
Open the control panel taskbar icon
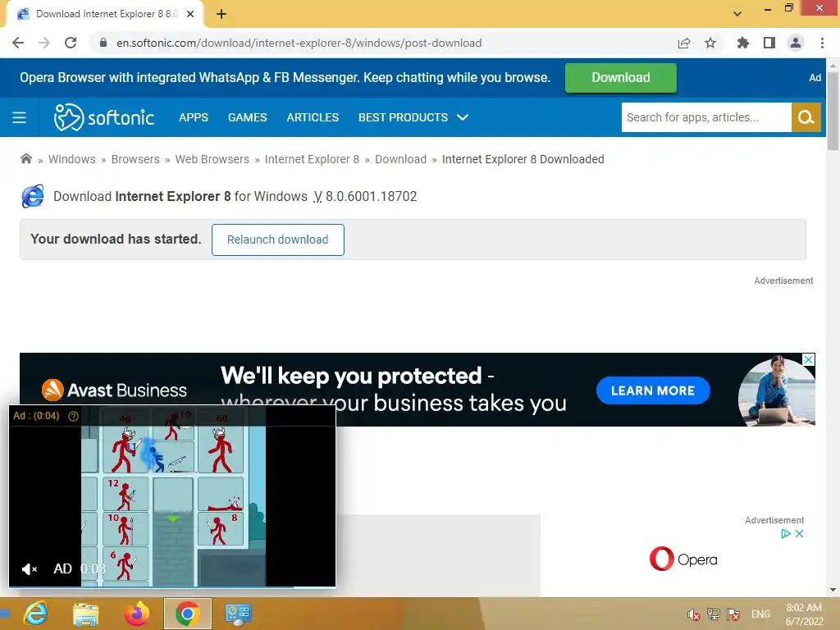(238, 614)
